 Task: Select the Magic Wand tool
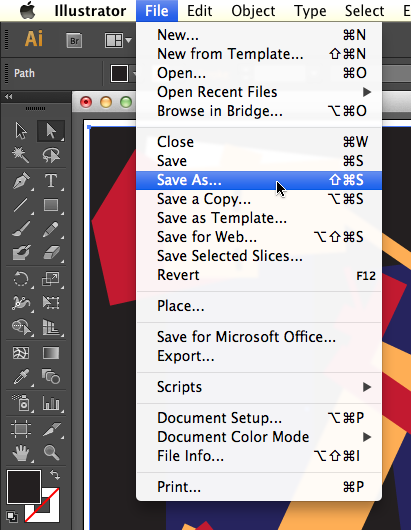click(21, 155)
